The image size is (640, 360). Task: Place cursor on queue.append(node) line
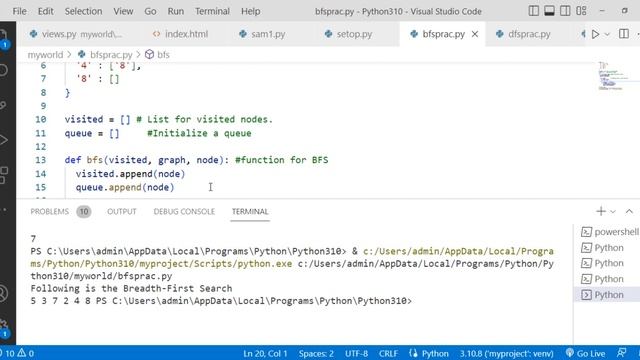tap(124, 187)
